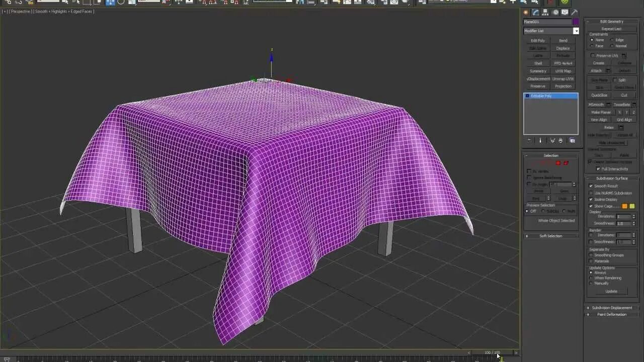Click the Cut button
The width and height of the screenshot is (644, 362).
(x=624, y=95)
